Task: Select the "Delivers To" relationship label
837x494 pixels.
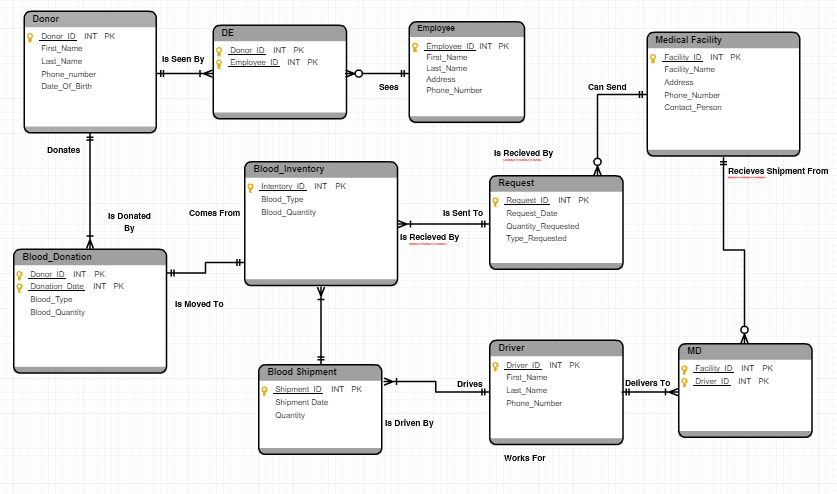Action: tap(647, 383)
